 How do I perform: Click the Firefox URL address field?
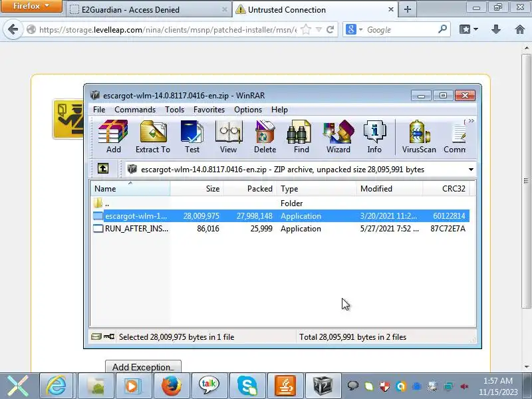168,30
